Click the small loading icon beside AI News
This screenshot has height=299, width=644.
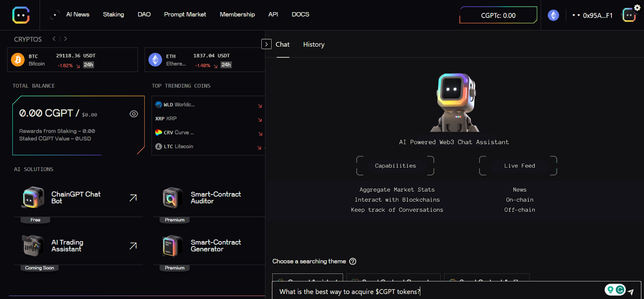[55, 15]
